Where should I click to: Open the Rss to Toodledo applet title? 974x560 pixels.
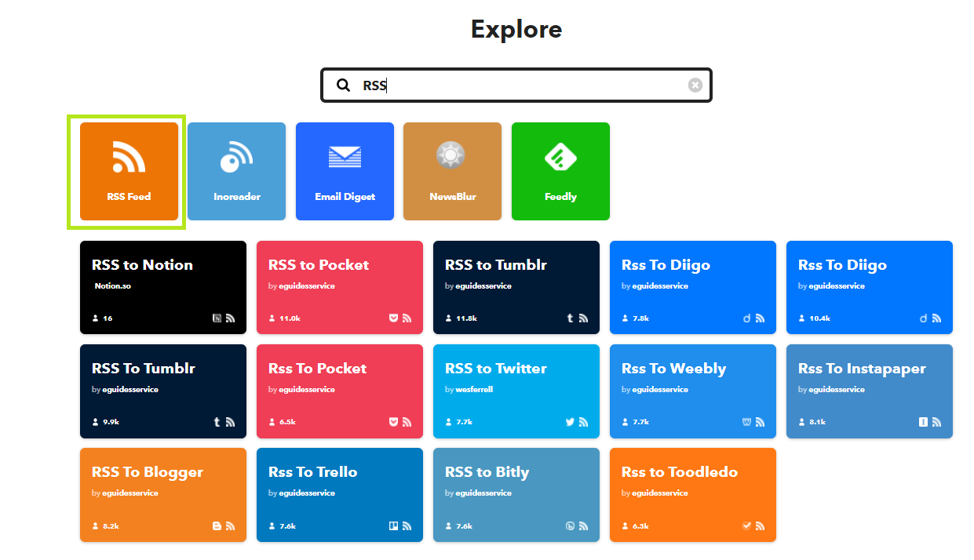680,472
